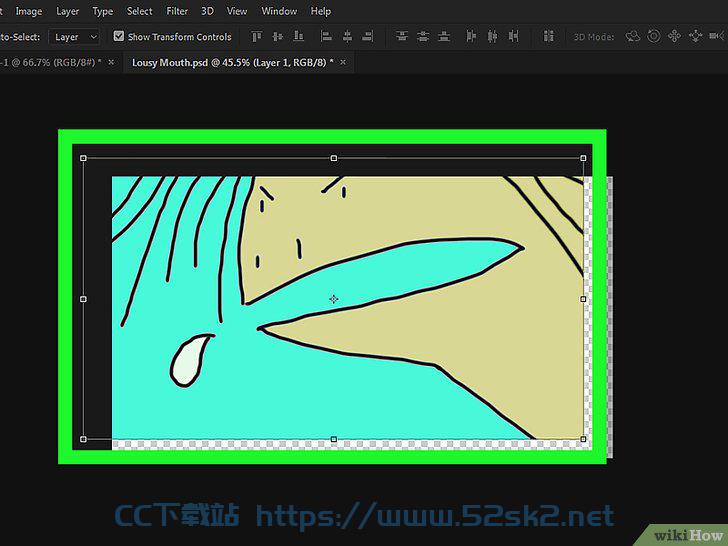
Task: Click the top-center transform handle
Action: [x=333, y=158]
